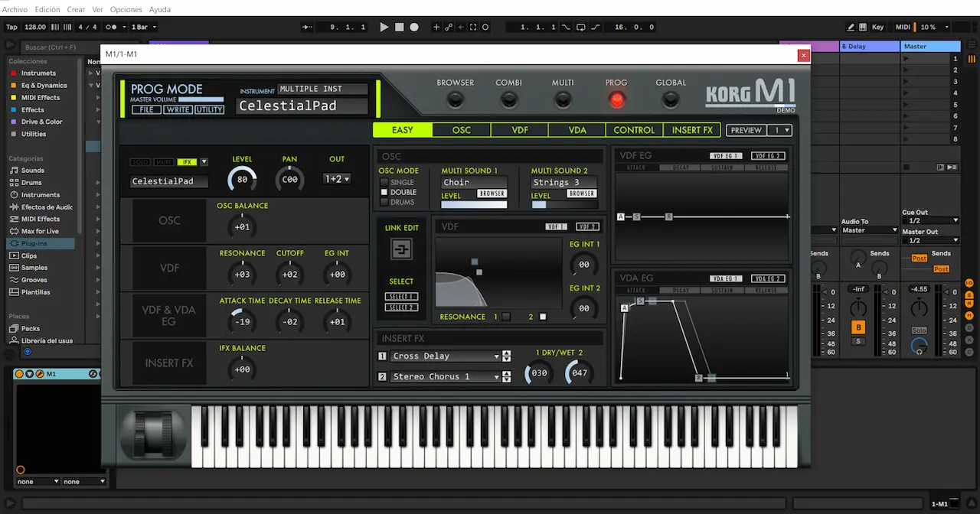
Task: Open BROWSER for Multi Sound 2
Action: (582, 194)
